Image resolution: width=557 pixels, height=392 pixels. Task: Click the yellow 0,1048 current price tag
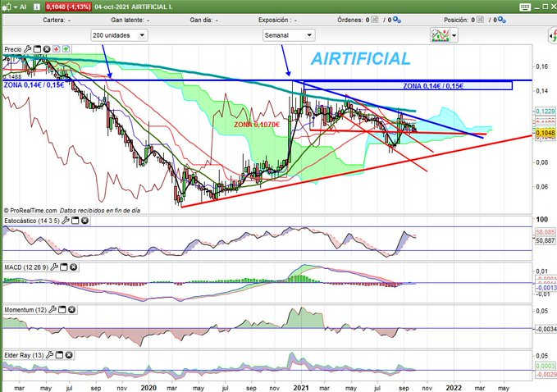click(x=545, y=133)
